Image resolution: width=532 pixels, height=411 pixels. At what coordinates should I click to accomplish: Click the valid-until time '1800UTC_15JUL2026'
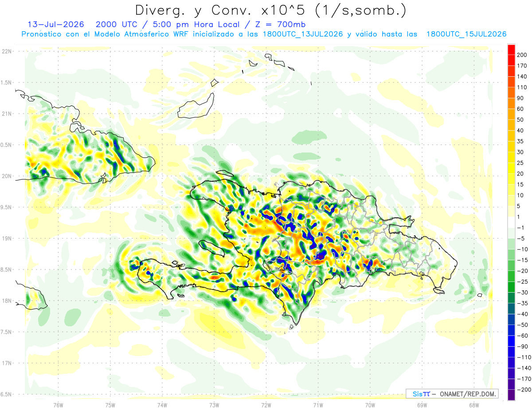466,34
